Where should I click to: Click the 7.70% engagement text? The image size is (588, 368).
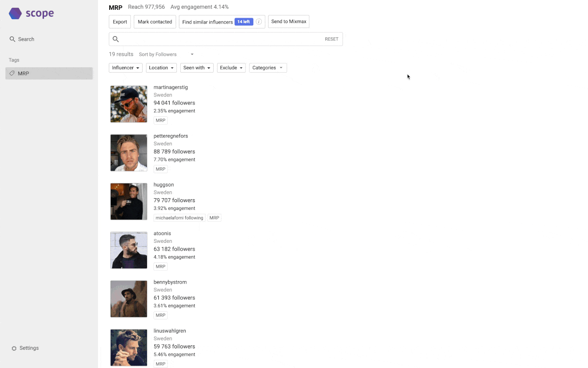click(174, 159)
